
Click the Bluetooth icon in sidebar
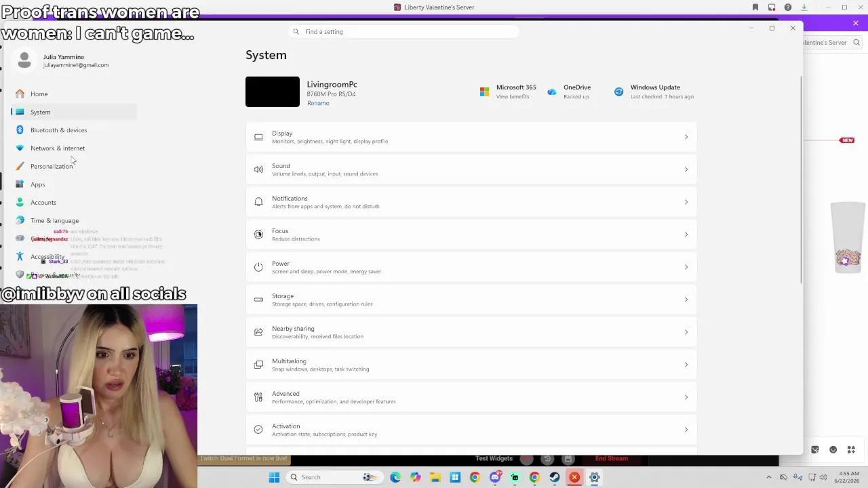(x=20, y=130)
